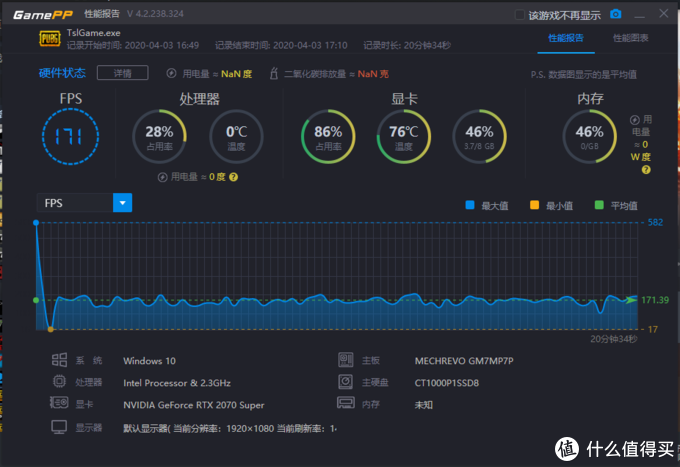
Task: Click the 582 maximum FPS value
Action: 655,222
